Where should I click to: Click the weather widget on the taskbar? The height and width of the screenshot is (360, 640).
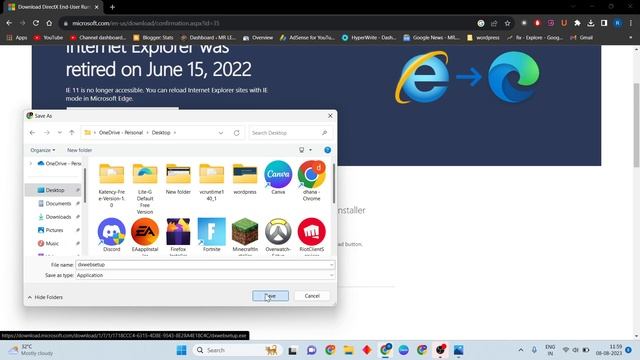tap(31, 350)
